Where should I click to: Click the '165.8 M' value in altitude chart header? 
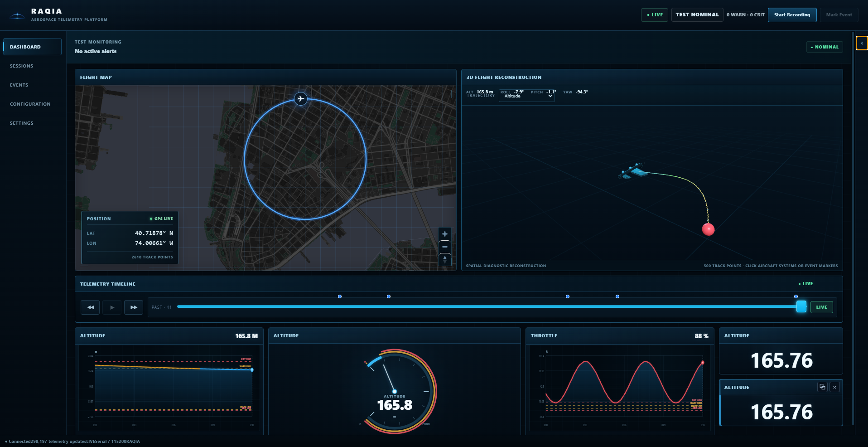[x=246, y=336]
